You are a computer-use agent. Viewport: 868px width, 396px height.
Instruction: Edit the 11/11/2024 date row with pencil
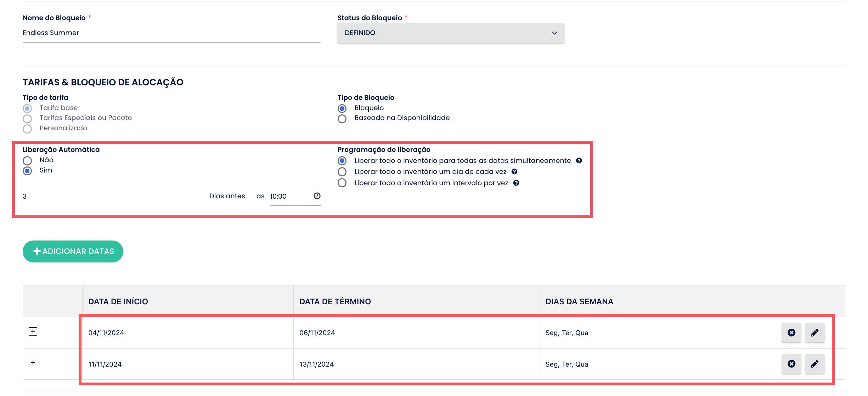pyautogui.click(x=815, y=364)
